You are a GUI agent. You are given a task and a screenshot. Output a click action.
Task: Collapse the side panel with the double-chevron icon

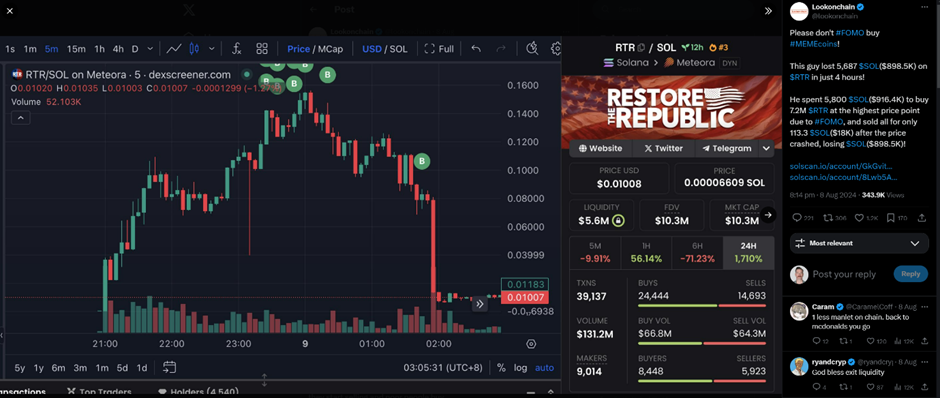pos(768,10)
